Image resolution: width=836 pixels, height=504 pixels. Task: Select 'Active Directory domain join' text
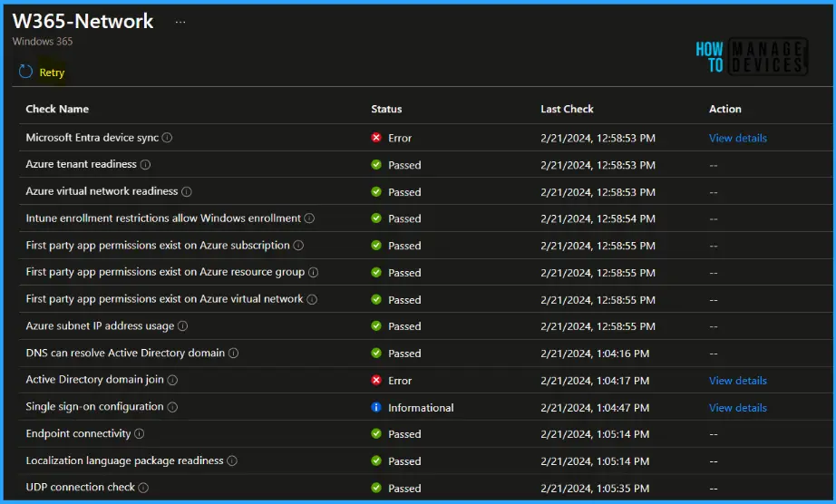point(95,380)
